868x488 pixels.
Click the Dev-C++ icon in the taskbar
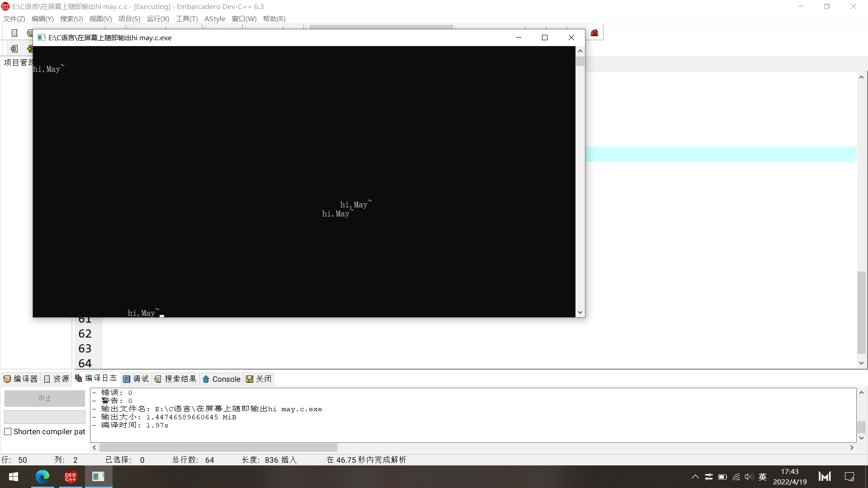point(71,477)
